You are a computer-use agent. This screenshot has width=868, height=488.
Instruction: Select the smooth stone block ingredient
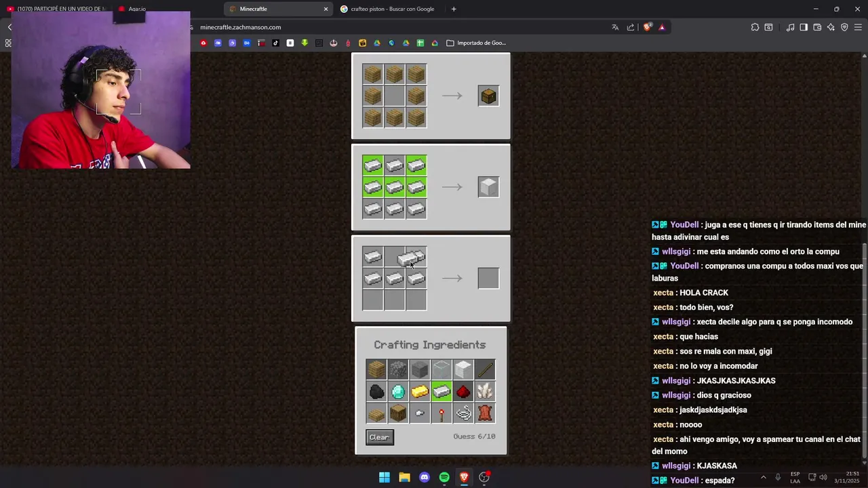coord(420,369)
